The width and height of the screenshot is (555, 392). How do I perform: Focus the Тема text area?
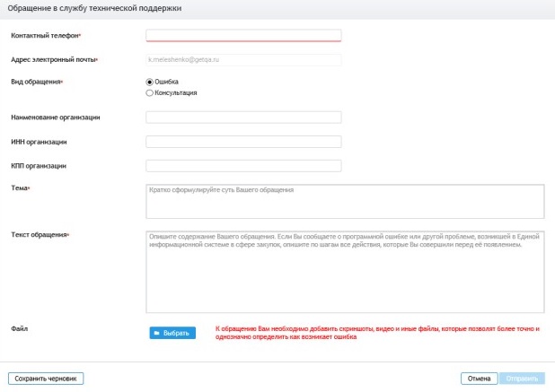[344, 201]
